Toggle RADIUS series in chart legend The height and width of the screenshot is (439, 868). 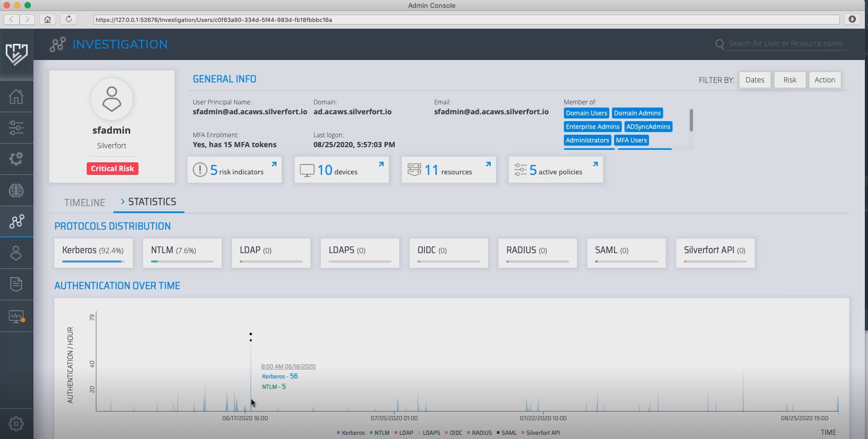click(x=480, y=433)
